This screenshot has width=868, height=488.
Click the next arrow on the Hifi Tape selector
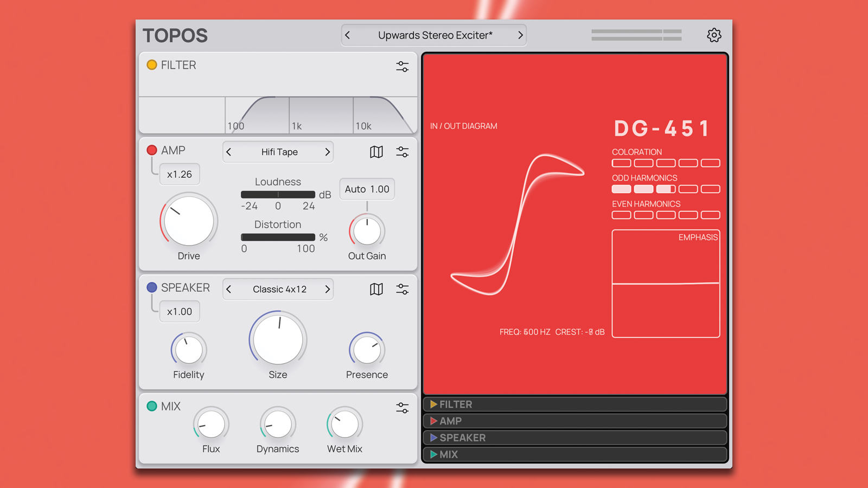[x=327, y=152]
